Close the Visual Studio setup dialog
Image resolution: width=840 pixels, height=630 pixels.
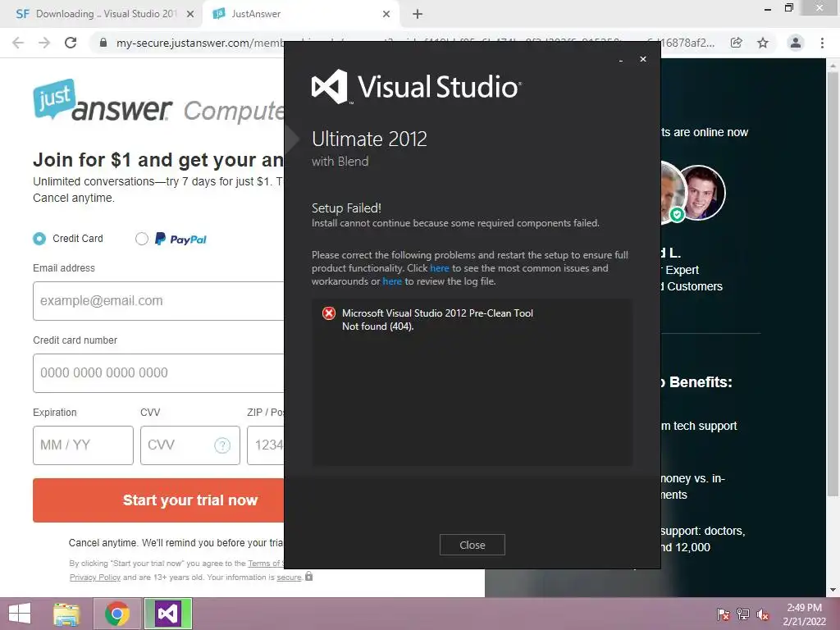472,545
